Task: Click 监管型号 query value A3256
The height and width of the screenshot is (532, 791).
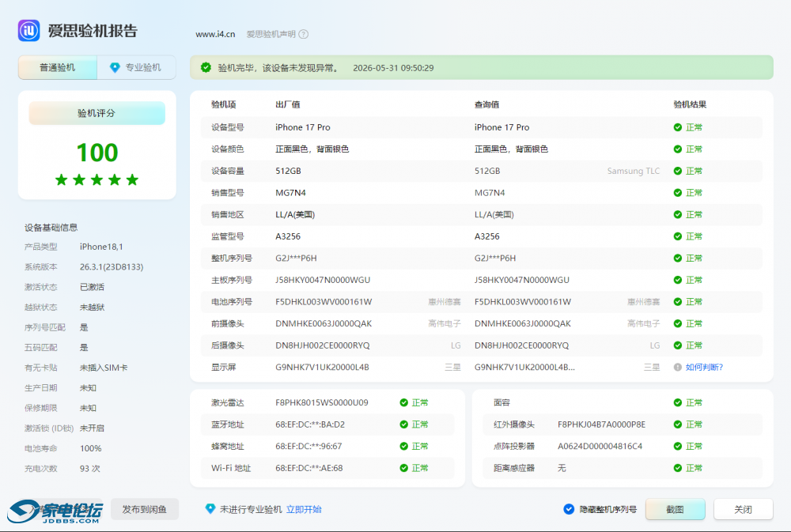Action: click(x=486, y=236)
